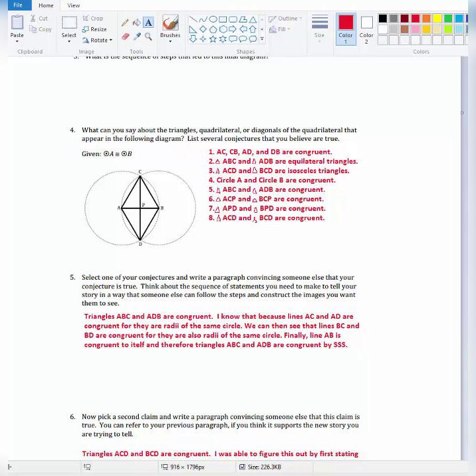Choose the Up arrow shape

[x=253, y=30]
